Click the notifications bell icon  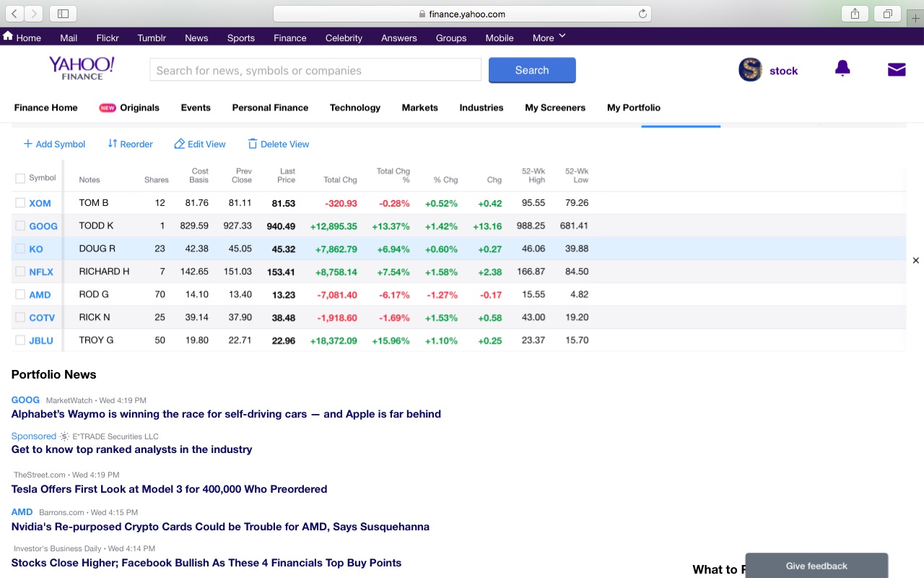tap(842, 69)
